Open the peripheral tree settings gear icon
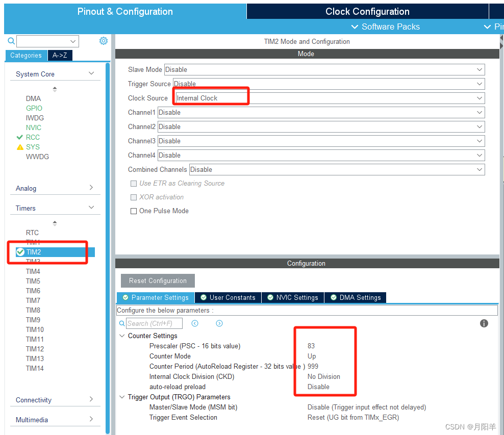This screenshot has width=504, height=435. pyautogui.click(x=104, y=41)
